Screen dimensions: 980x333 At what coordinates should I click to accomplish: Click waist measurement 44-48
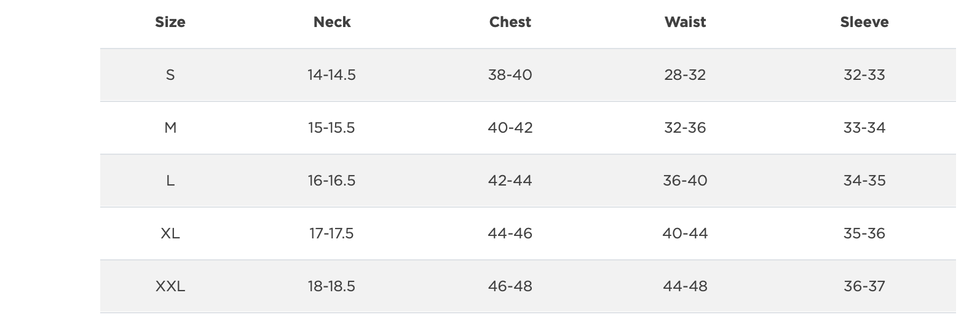[686, 286]
